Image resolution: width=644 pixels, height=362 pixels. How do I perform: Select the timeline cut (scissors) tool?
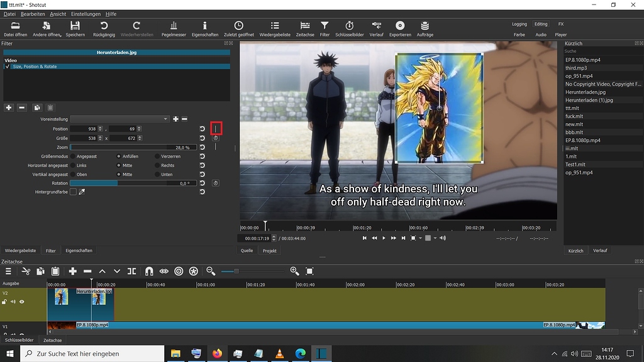[26, 271]
